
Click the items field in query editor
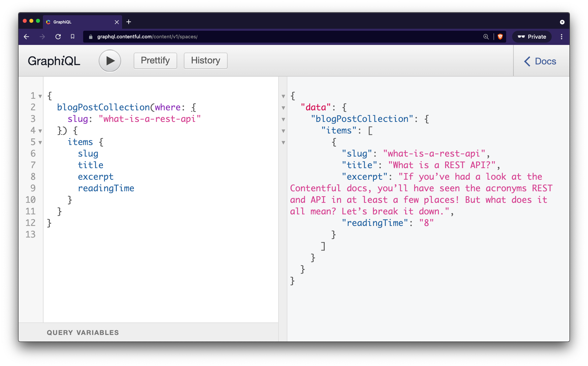(81, 142)
